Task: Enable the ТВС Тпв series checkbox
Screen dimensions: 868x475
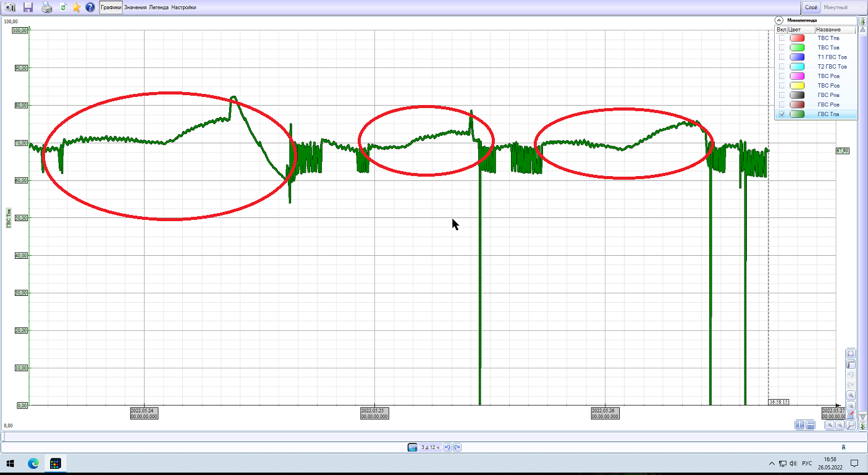Action: tap(782, 38)
